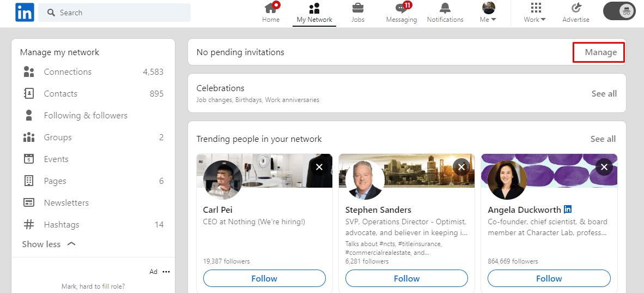This screenshot has width=644, height=293.
Task: Click the Hashtags # icon
Action: [29, 224]
